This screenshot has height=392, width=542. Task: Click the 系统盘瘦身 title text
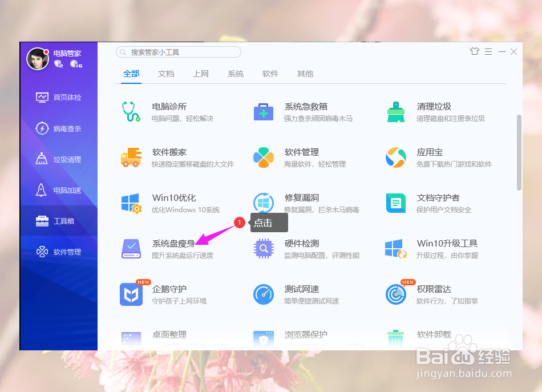(x=173, y=243)
